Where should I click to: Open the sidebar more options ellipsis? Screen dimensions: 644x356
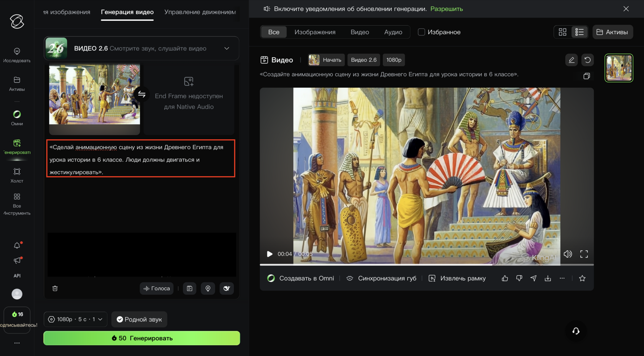click(17, 343)
